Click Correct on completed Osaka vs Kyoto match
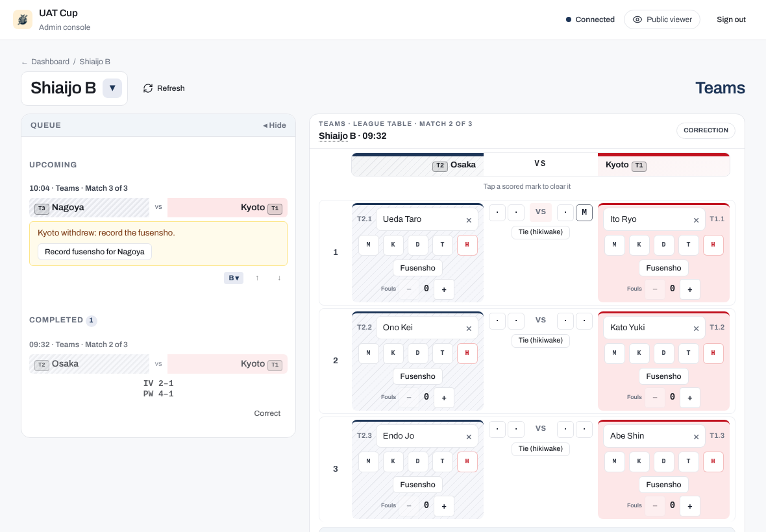Viewport: 766px width, 532px height. coord(267,413)
